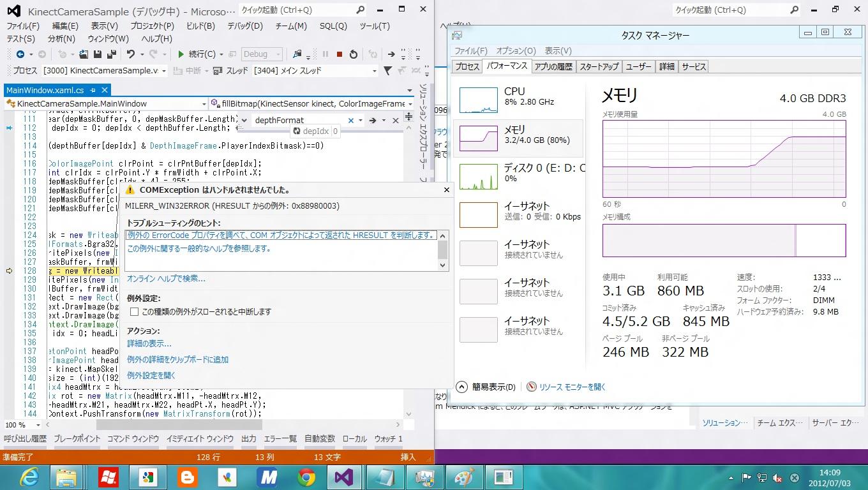Click the Quick Launch search magnifier icon
Viewport: 868px width, 490px height.
[x=361, y=10]
